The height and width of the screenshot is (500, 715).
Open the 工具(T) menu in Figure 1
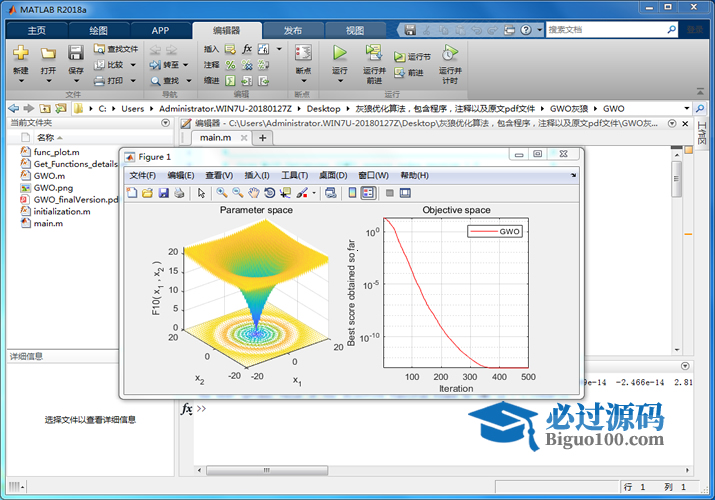tap(294, 175)
